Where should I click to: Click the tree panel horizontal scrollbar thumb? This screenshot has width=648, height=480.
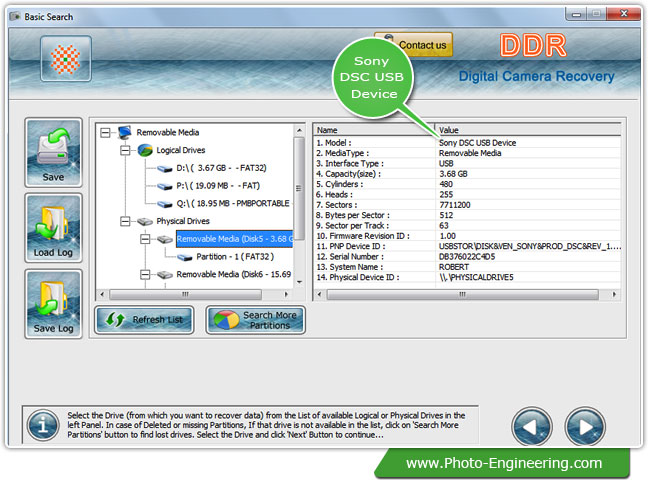[185, 294]
